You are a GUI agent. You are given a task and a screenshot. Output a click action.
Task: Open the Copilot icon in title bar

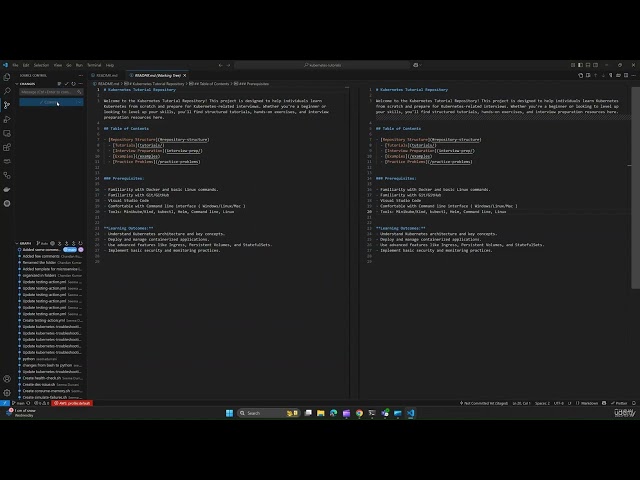(x=416, y=65)
